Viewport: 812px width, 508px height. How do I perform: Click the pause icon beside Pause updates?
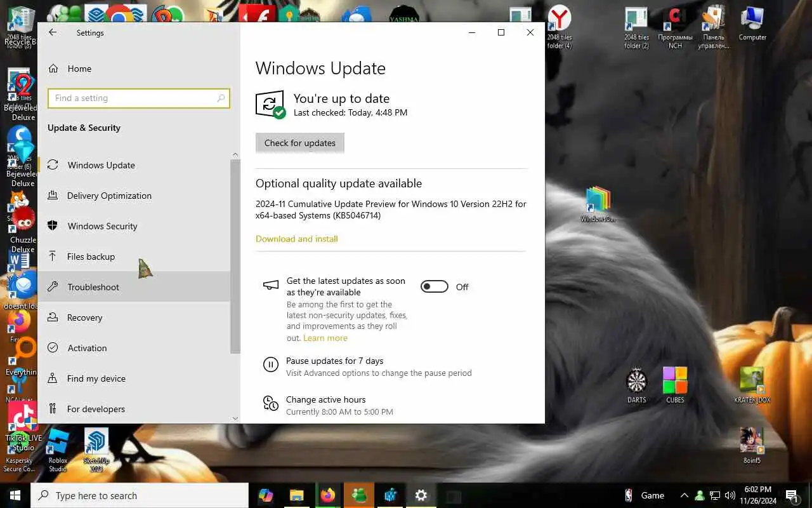(x=271, y=364)
